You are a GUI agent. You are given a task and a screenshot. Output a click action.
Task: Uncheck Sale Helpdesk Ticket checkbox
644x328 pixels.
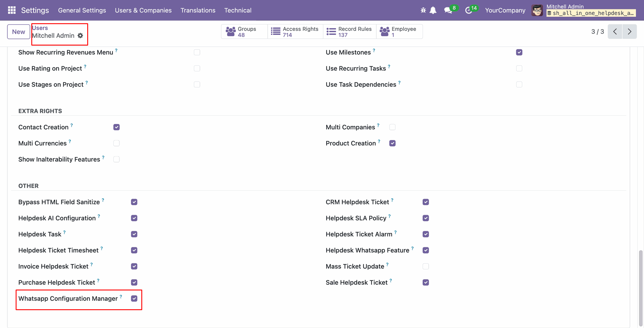[x=426, y=282]
